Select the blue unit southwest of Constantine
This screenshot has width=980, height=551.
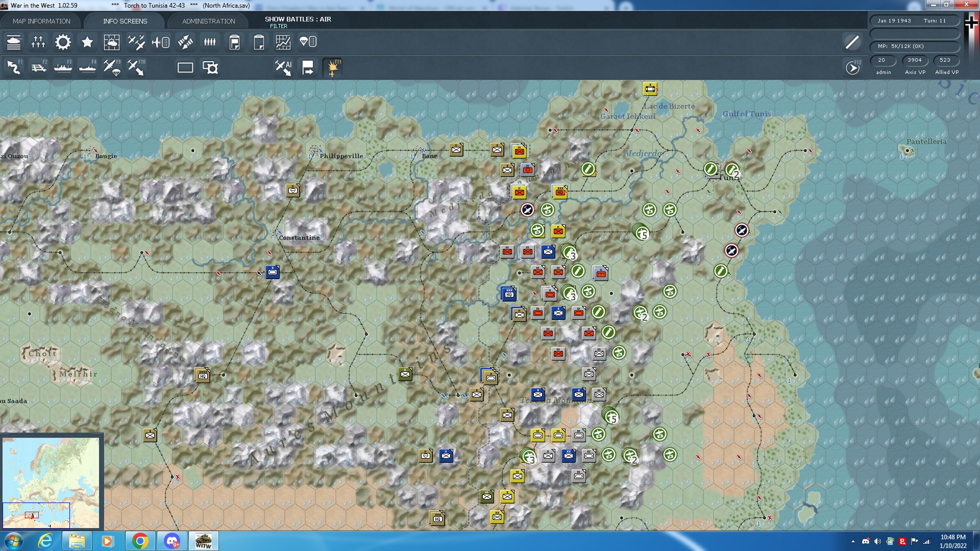pyautogui.click(x=273, y=272)
